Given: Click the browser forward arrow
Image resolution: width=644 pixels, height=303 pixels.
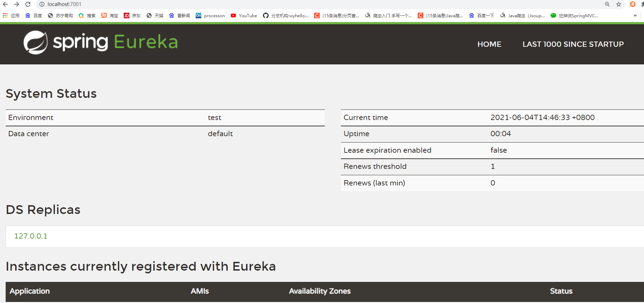Looking at the screenshot, I should pos(17,4).
